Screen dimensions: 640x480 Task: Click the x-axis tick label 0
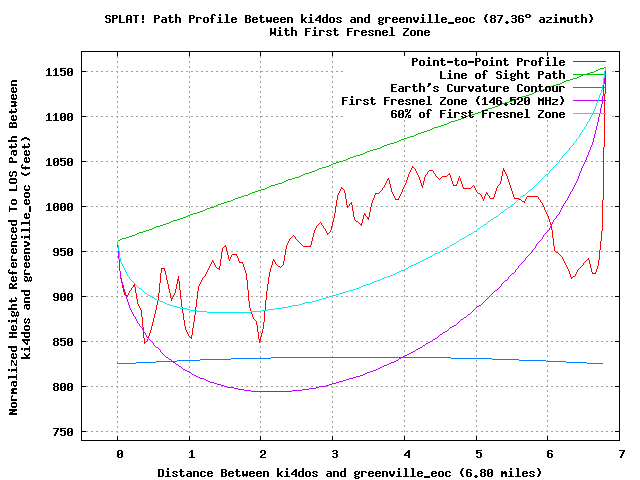tap(120, 454)
